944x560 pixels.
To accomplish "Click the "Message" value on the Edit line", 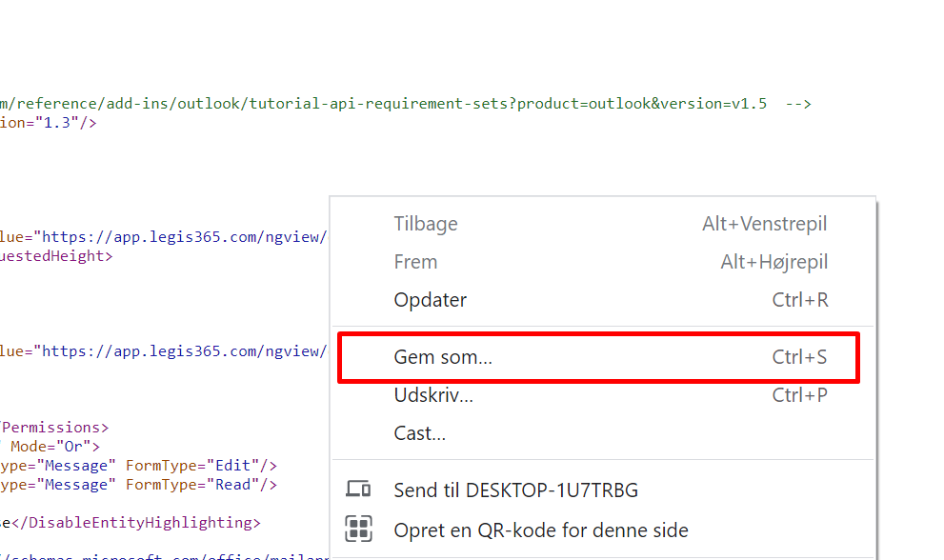I will pyautogui.click(x=80, y=466).
